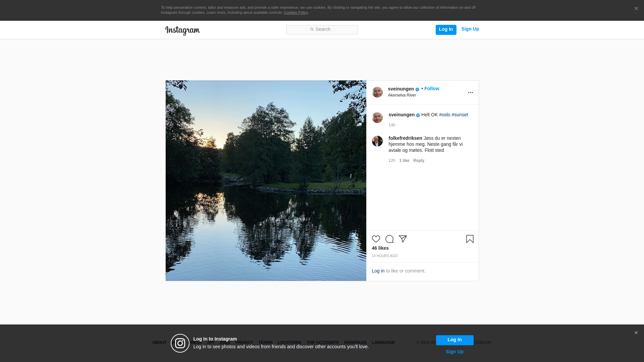Open the PRIVACY footer link

click(x=244, y=343)
